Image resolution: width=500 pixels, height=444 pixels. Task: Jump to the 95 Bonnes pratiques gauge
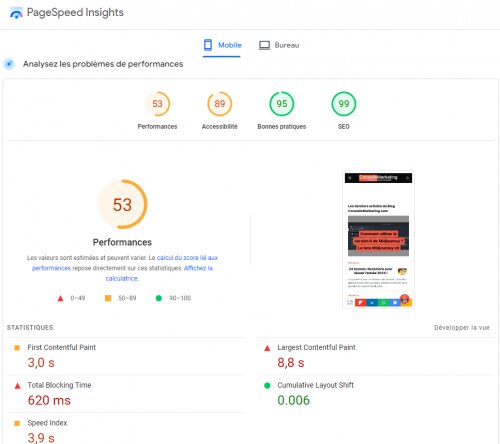click(282, 104)
